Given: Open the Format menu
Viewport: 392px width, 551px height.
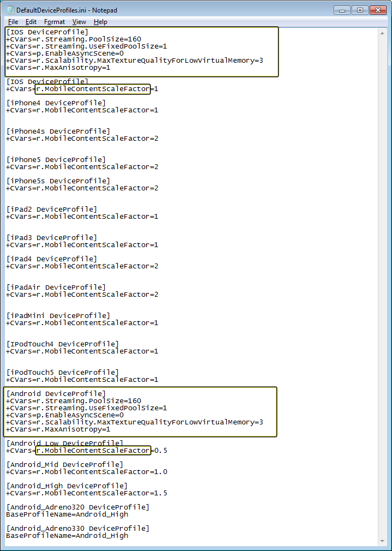Looking at the screenshot, I should (x=55, y=22).
